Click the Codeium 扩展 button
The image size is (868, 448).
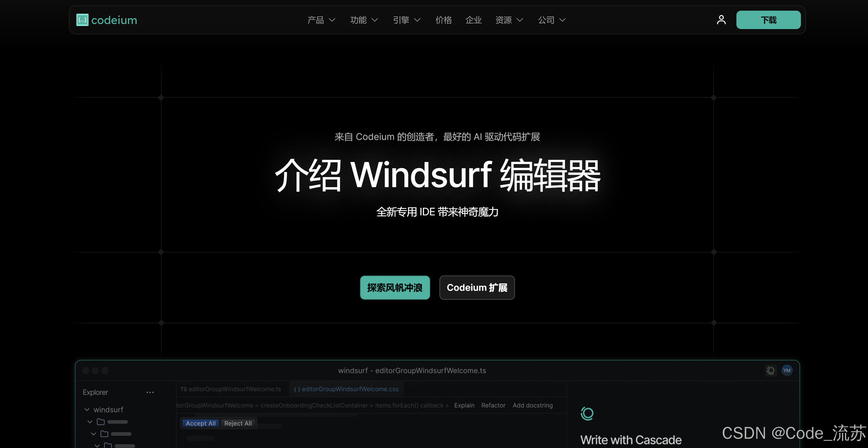[x=477, y=288]
